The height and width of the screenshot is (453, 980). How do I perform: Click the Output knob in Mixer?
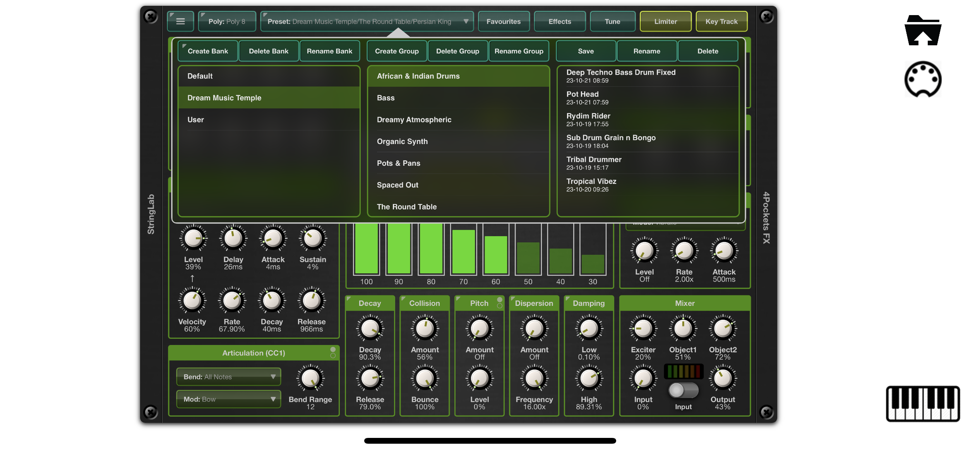(722, 379)
